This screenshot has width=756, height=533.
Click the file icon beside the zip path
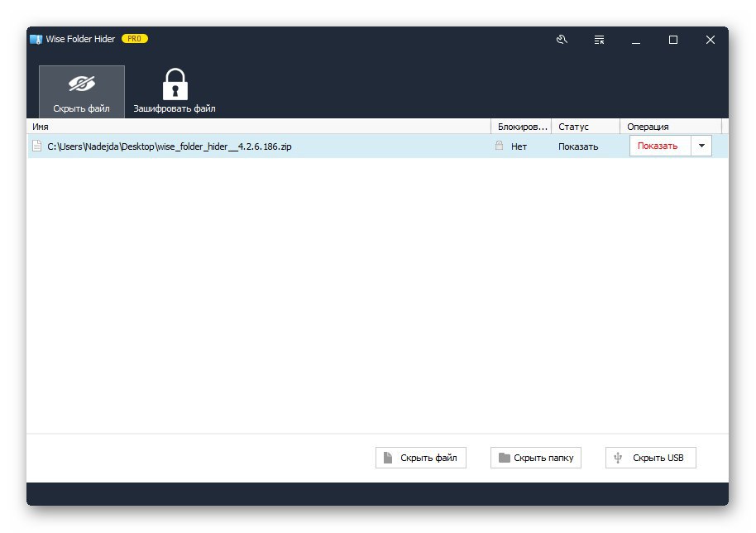click(x=37, y=146)
